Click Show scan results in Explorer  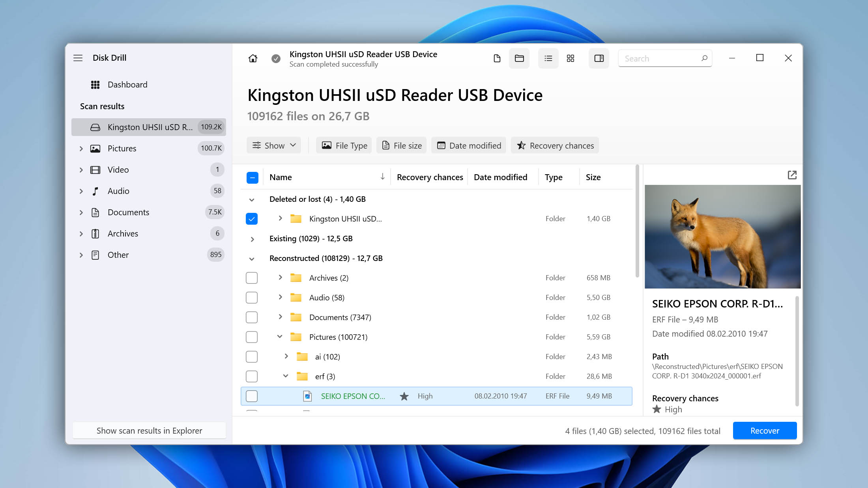pos(149,430)
